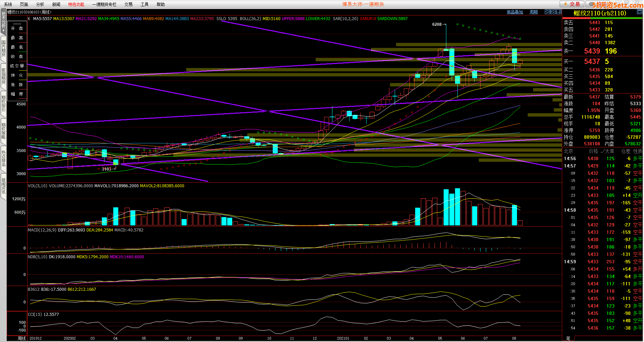Toggle the side panel layout icon
Screen dimensions: 644x342
[559, 12]
